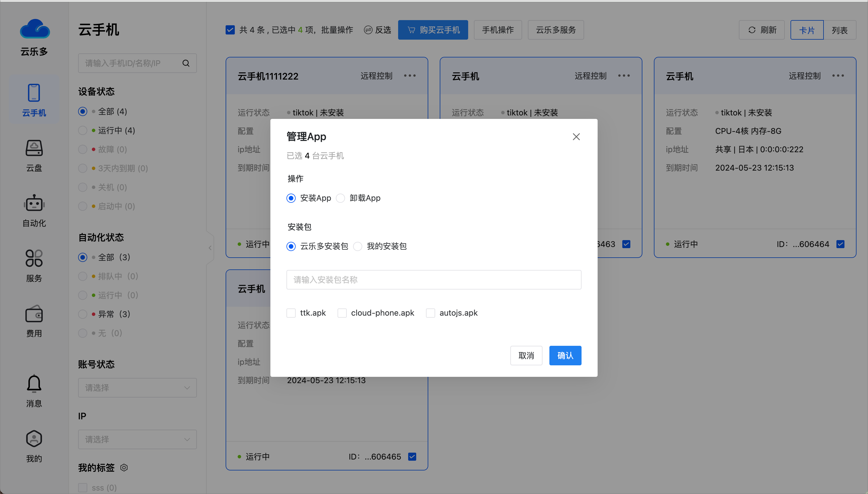
Task: Select 启动中 (0) filter
Action: tap(82, 206)
